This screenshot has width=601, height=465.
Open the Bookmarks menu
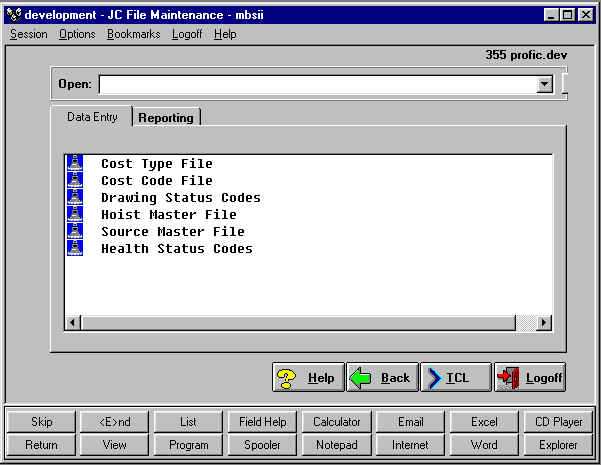pyautogui.click(x=133, y=34)
